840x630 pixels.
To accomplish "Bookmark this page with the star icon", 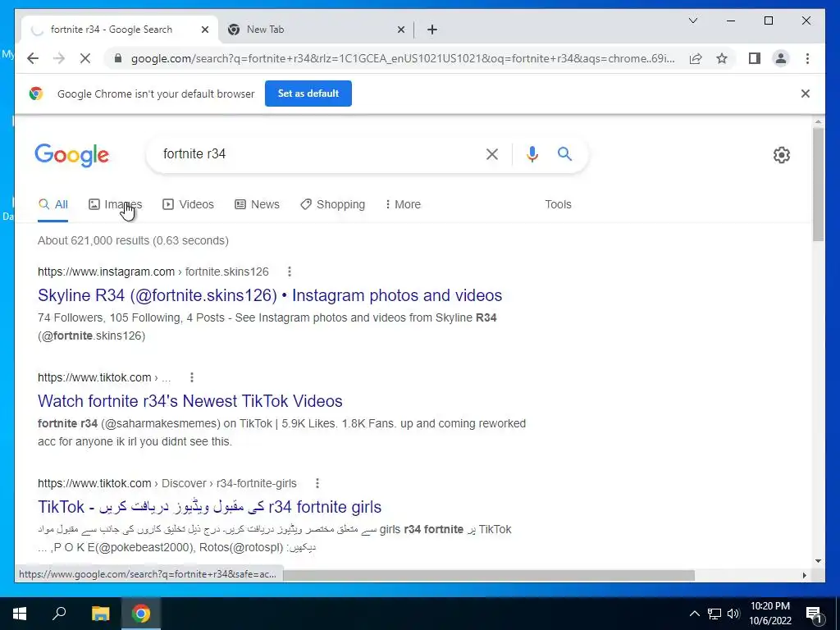I will coord(722,58).
